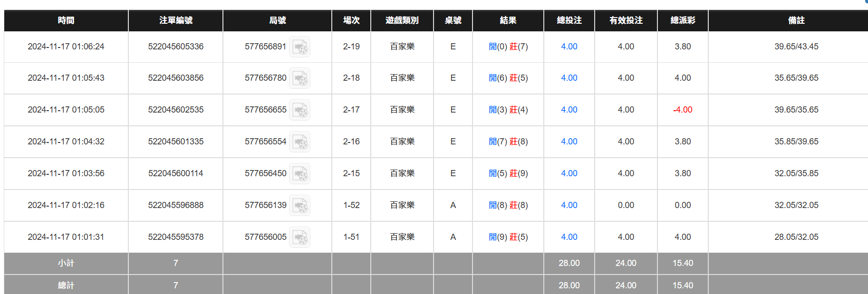Screen dimensions: 868x294
Task: View replay video for round 577656450
Action: point(300,174)
